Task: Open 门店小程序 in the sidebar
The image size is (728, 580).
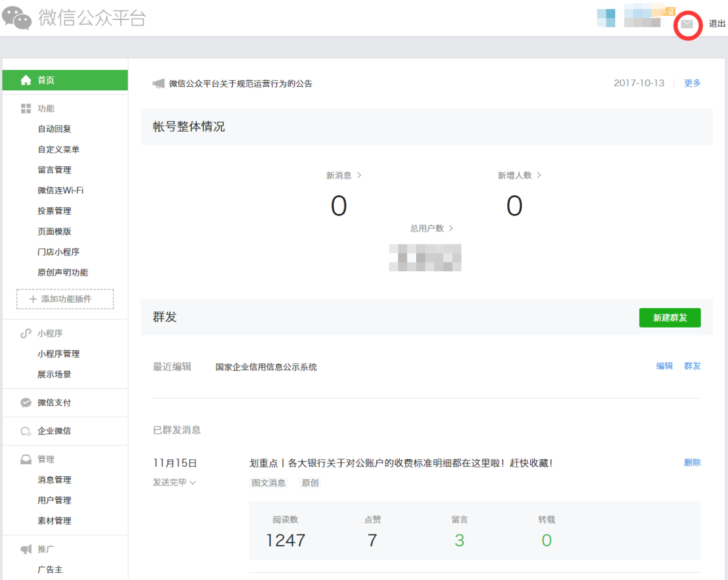Action: click(x=58, y=252)
